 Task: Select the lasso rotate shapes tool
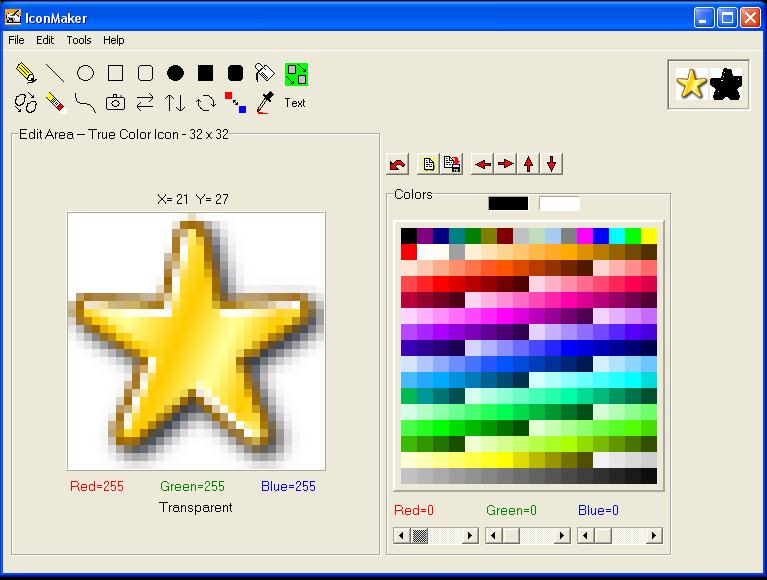pyautogui.click(x=26, y=103)
